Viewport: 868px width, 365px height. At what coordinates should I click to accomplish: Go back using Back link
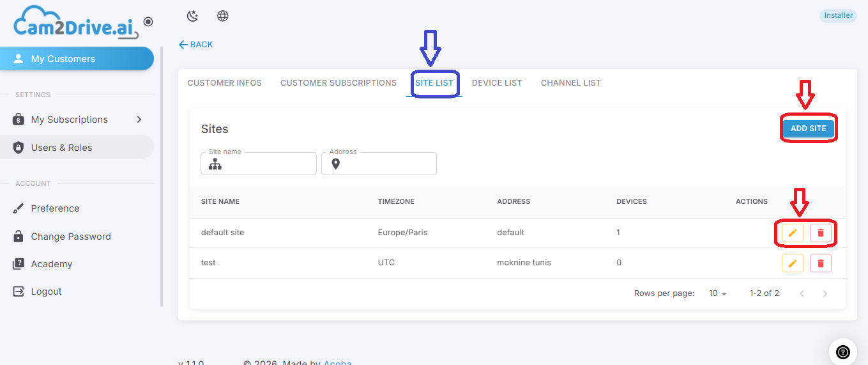pos(195,45)
